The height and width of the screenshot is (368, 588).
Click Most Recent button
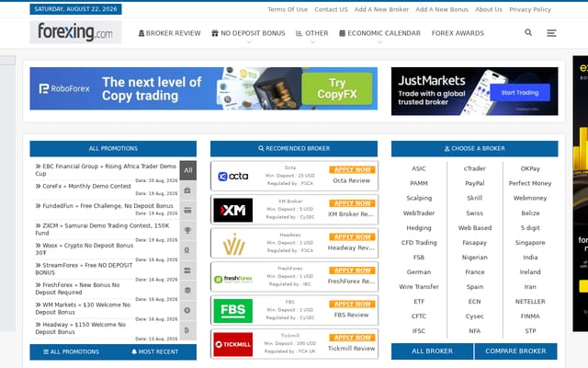click(155, 351)
